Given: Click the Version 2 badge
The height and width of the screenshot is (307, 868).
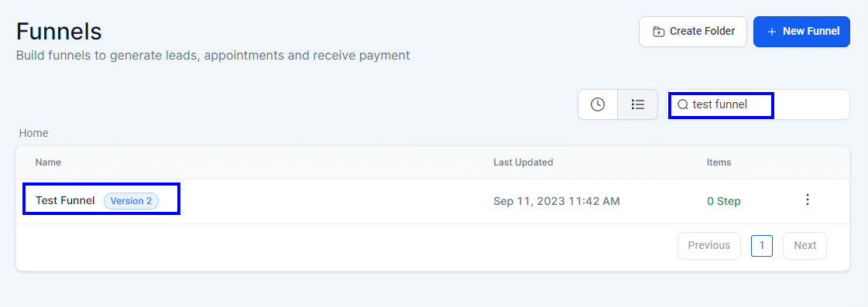Looking at the screenshot, I should point(131,201).
